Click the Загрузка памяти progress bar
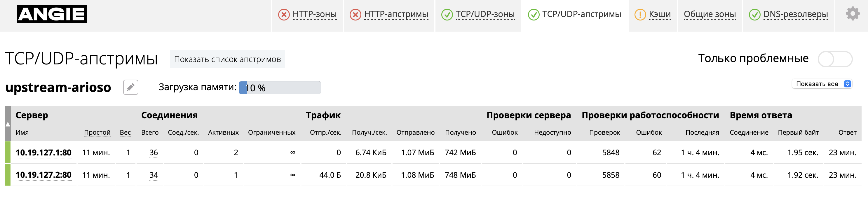This screenshot has height=202, width=868. [x=280, y=88]
